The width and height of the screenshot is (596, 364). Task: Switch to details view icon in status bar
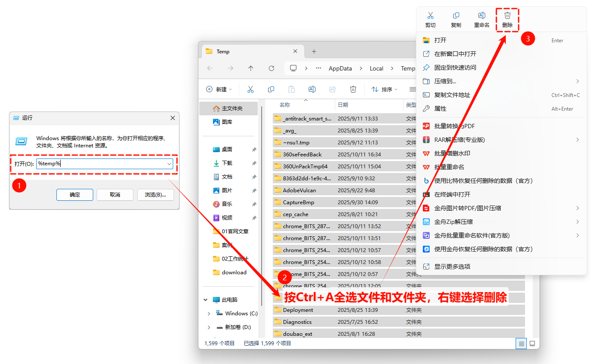[521, 343]
